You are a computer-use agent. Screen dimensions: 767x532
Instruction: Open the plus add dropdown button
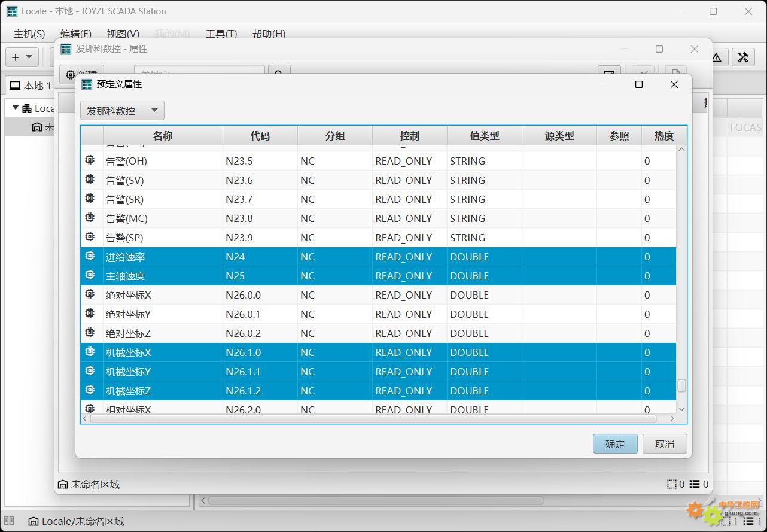point(22,57)
